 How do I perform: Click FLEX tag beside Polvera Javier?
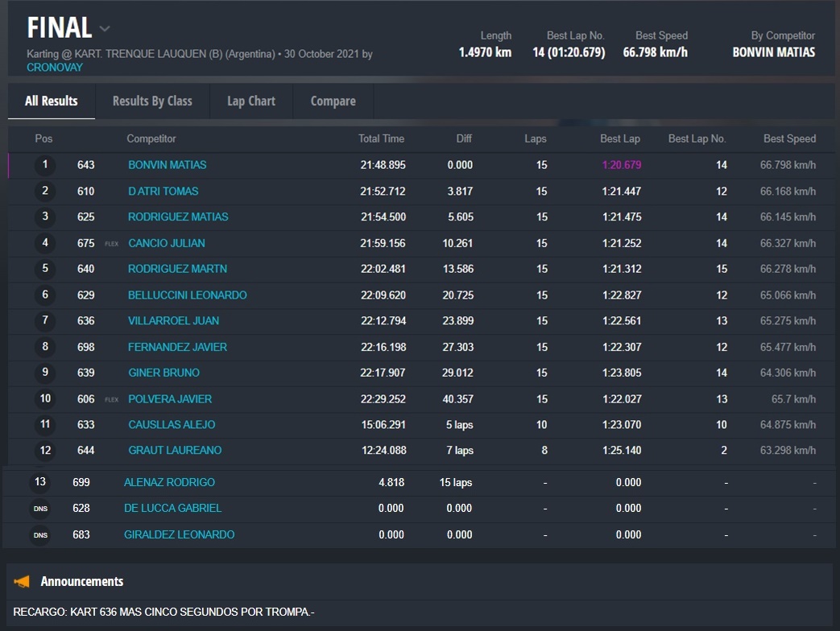point(111,399)
